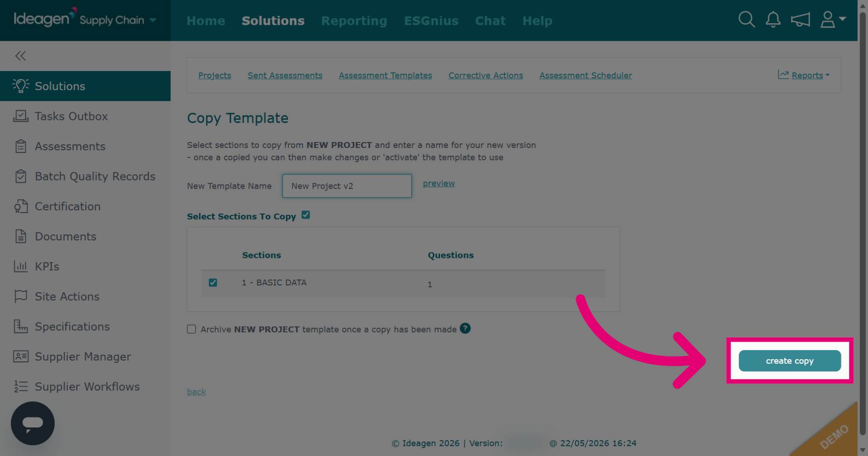The width and height of the screenshot is (868, 456).
Task: Open the Assessment Scheduler link
Action: click(x=585, y=76)
